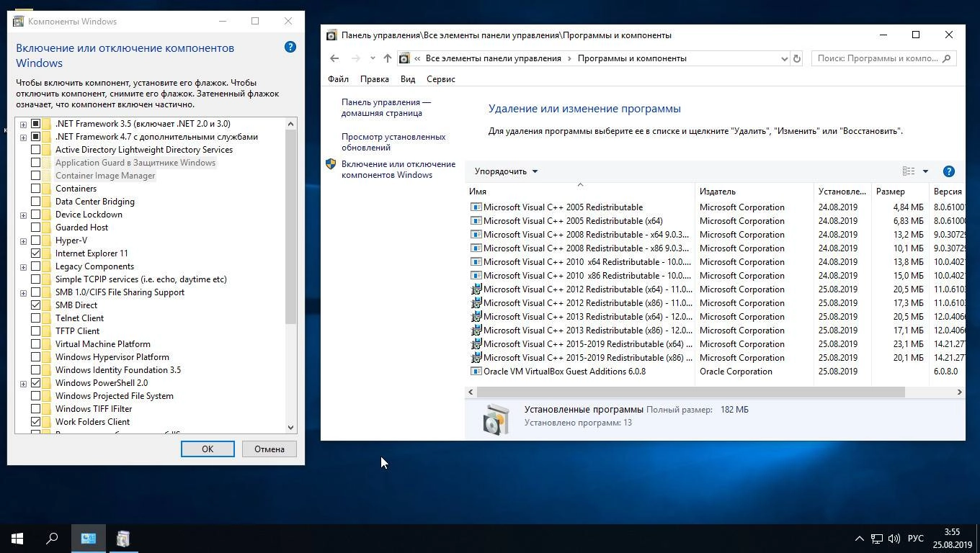Sort by the Издатель column header
Viewport: 980px width, 553px height.
(754, 192)
